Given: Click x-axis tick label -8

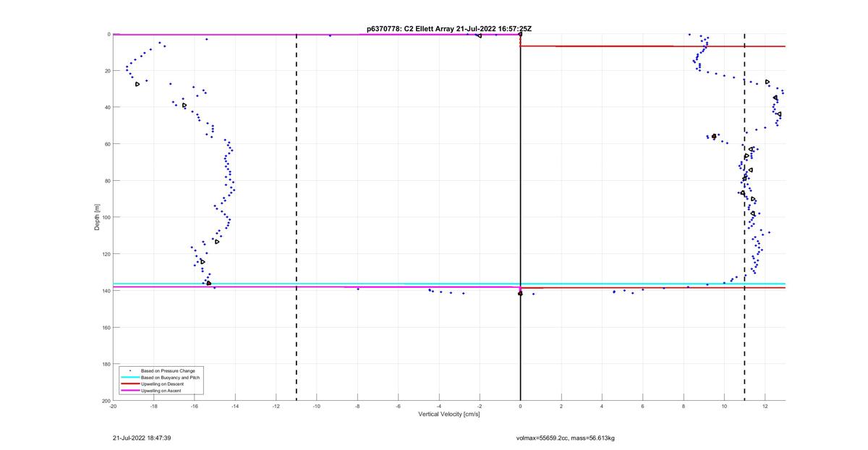Looking at the screenshot, I should tap(357, 406).
